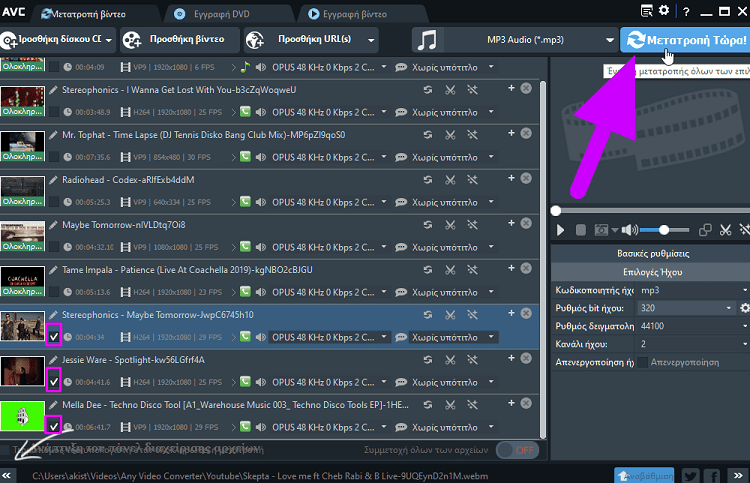
Task: Click scissors icon on Jessie Ware - Spotlight row
Action: tap(450, 360)
